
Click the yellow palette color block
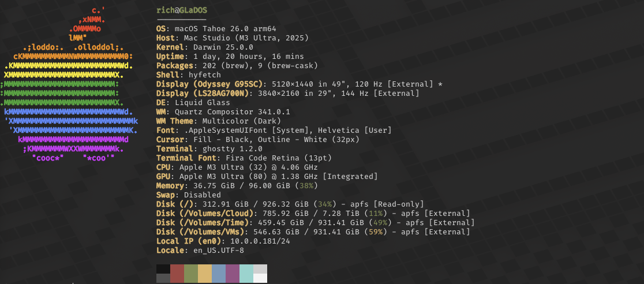click(x=204, y=273)
